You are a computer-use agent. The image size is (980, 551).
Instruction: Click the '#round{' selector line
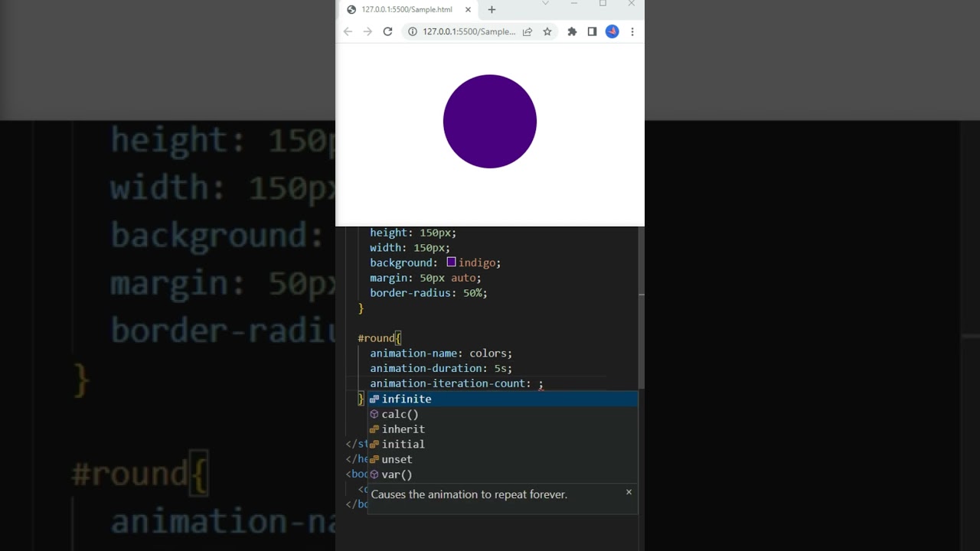[380, 337]
